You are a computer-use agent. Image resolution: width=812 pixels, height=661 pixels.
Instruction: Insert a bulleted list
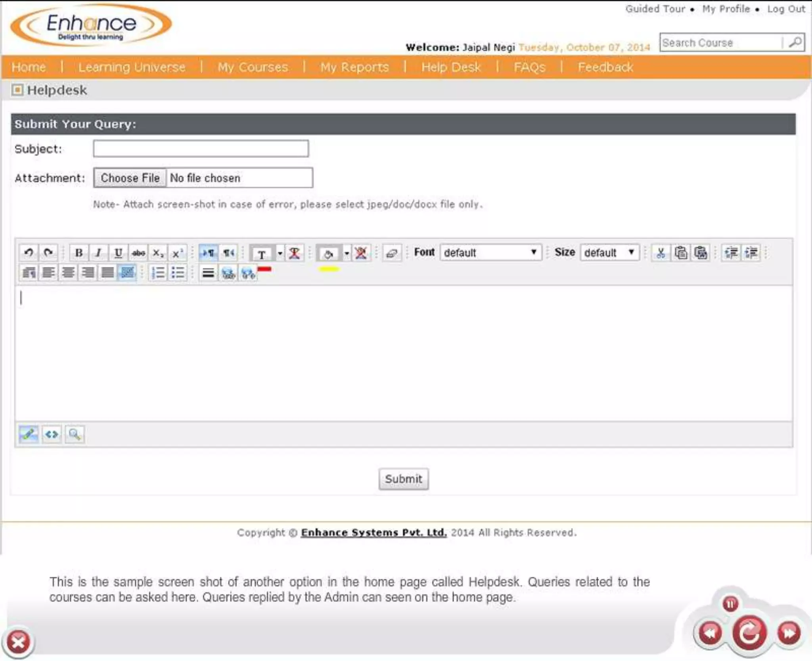178,273
